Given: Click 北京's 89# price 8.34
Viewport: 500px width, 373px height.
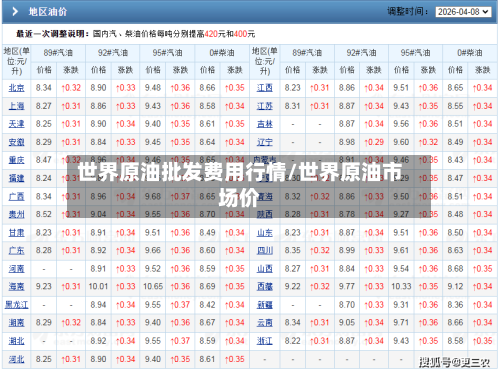Looking at the screenshot, I should point(44,88).
